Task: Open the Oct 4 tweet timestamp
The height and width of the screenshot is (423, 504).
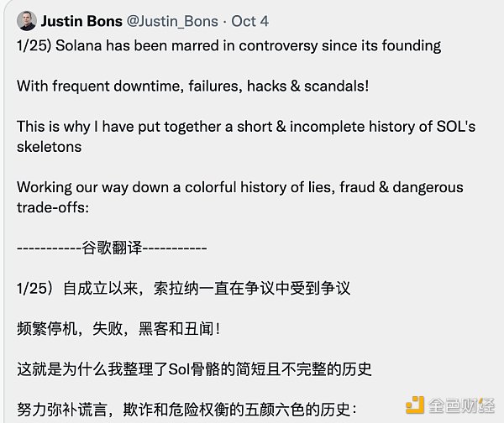Action: pyautogui.click(x=249, y=21)
